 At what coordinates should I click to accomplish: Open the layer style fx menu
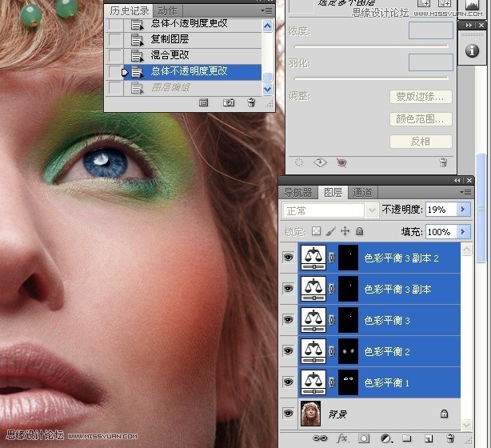(x=342, y=438)
